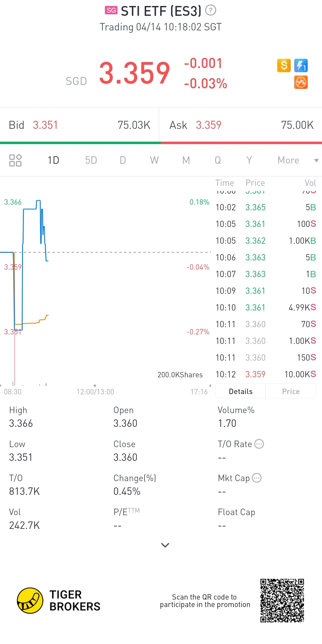Tap the orange crossed chart icon
The width and height of the screenshot is (322, 644).
(301, 82)
